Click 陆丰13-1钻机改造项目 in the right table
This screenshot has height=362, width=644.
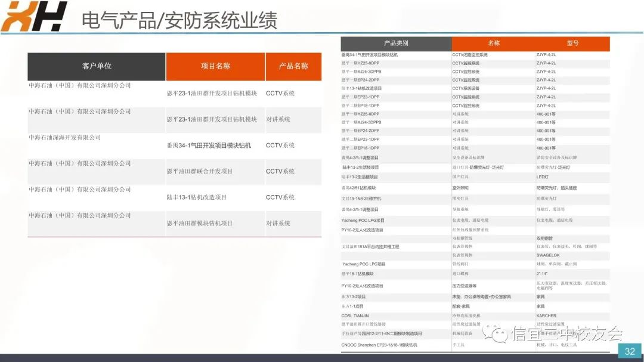click(361, 88)
